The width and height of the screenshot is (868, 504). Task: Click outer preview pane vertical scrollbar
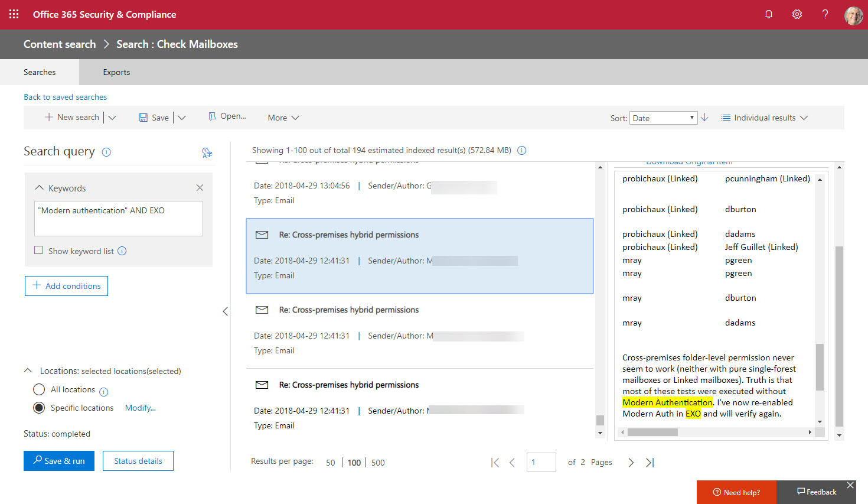(839, 336)
